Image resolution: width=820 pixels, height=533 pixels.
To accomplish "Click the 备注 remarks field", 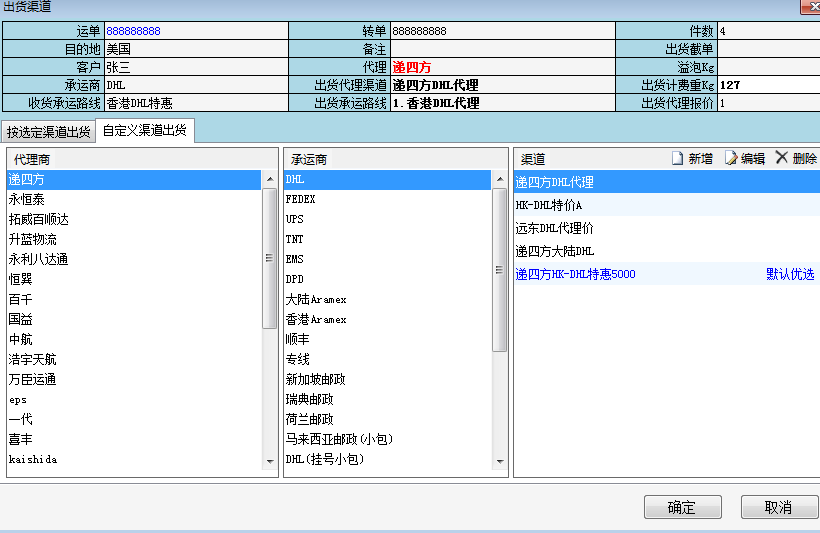I will click(x=501, y=48).
